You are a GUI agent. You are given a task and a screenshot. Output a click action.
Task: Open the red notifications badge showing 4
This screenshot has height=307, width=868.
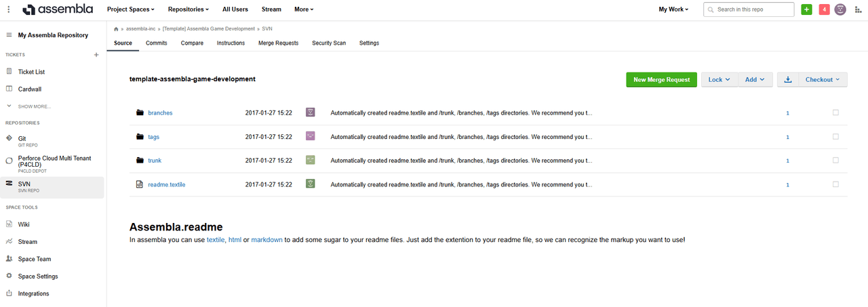pyautogui.click(x=824, y=9)
